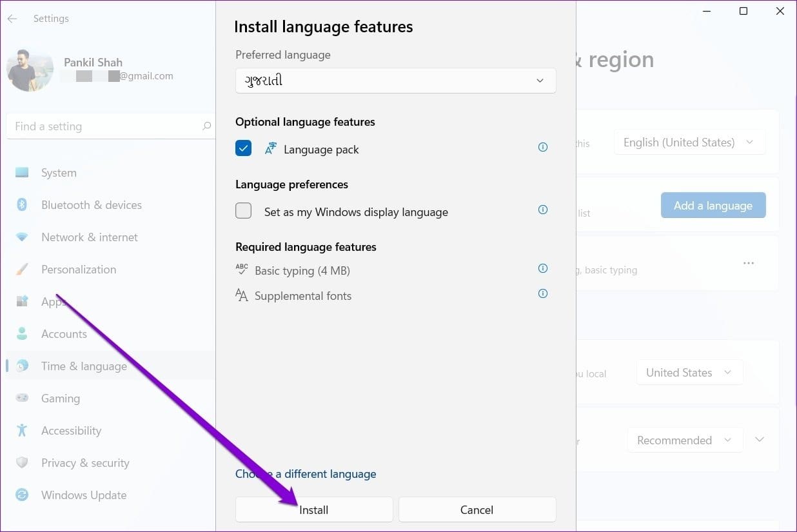Open the United States country dropdown
The height and width of the screenshot is (532, 797).
[689, 373]
